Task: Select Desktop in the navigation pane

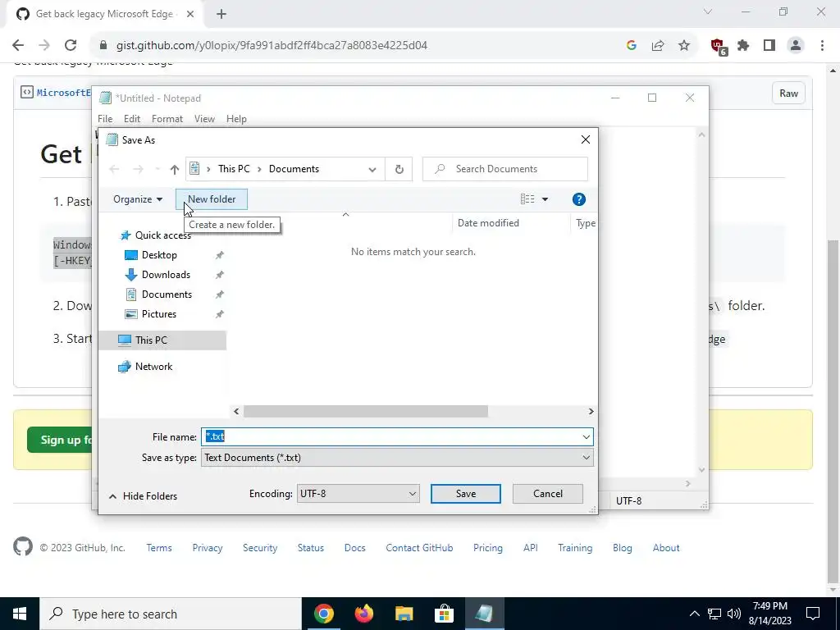Action: [x=159, y=255]
